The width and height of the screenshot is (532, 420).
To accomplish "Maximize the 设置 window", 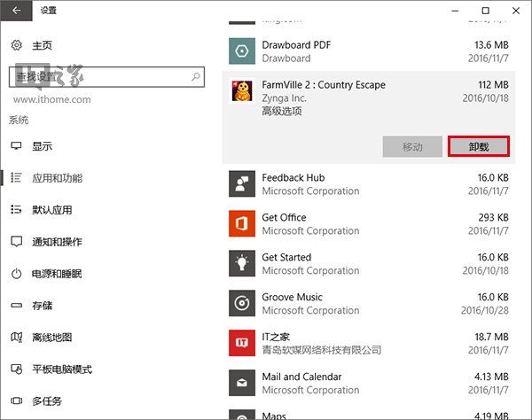I will (486, 11).
